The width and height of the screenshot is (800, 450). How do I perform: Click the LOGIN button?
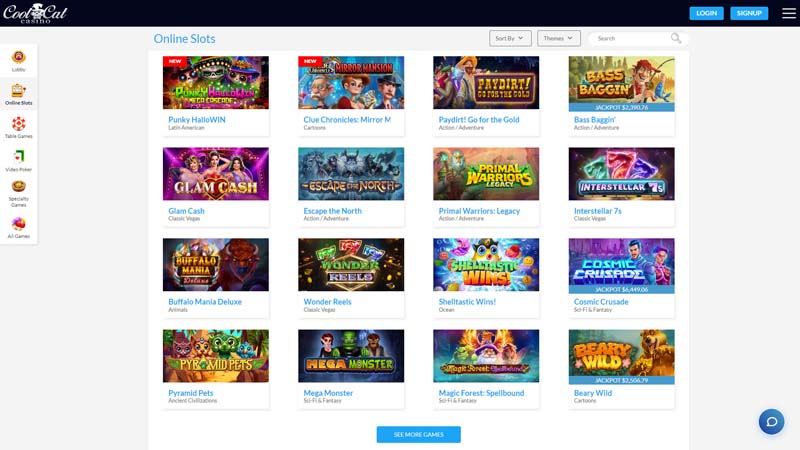(x=706, y=13)
